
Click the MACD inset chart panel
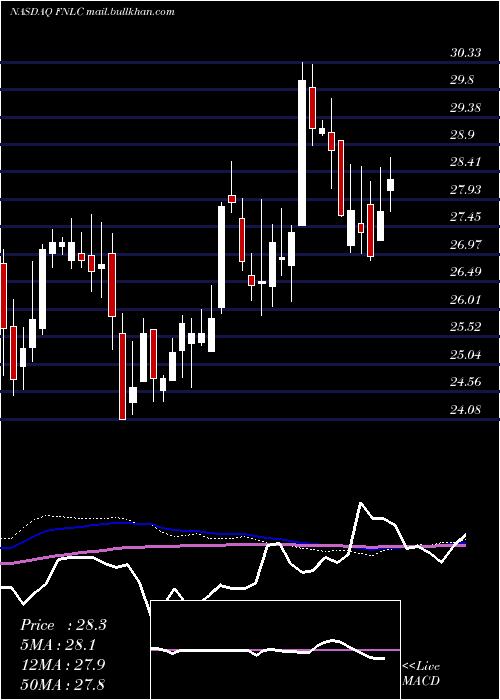[x=275, y=650]
